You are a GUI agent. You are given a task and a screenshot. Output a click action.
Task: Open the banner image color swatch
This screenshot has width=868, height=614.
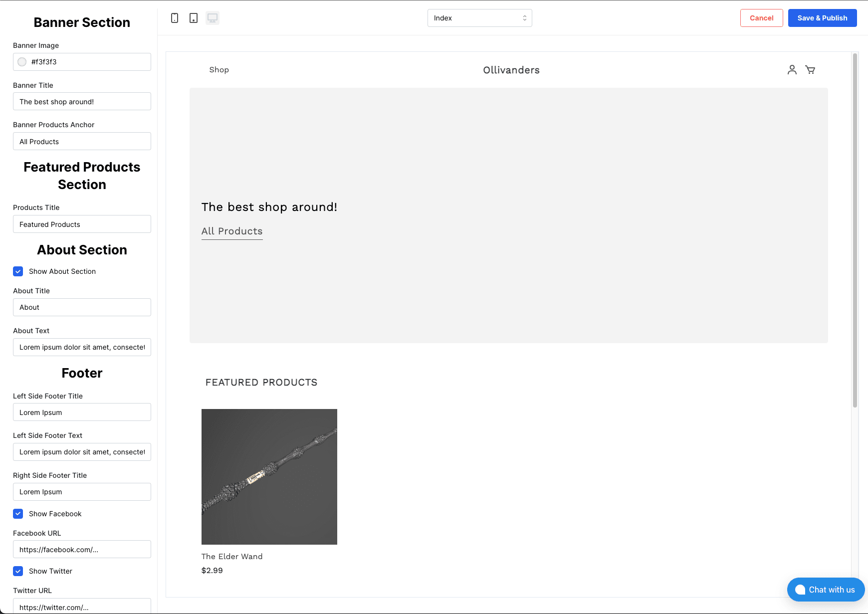tap(22, 62)
